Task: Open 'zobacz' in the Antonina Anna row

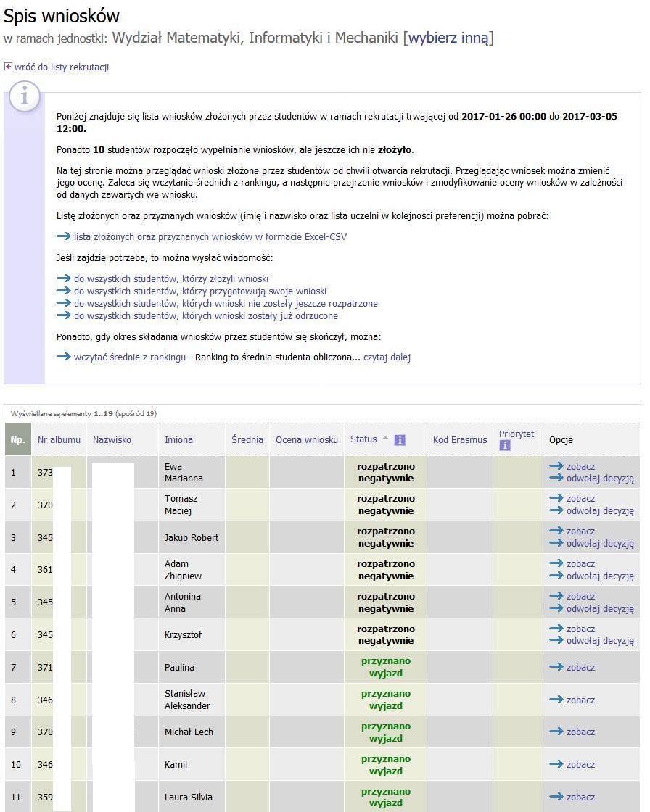Action: click(580, 597)
